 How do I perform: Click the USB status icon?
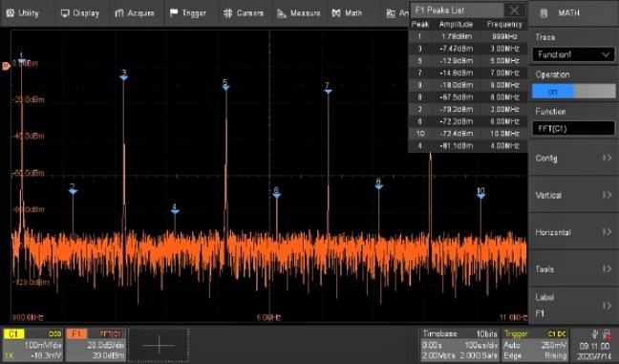(595, 334)
